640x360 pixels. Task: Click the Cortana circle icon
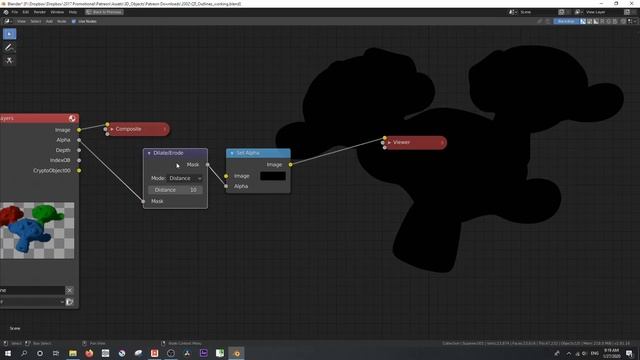[40, 353]
